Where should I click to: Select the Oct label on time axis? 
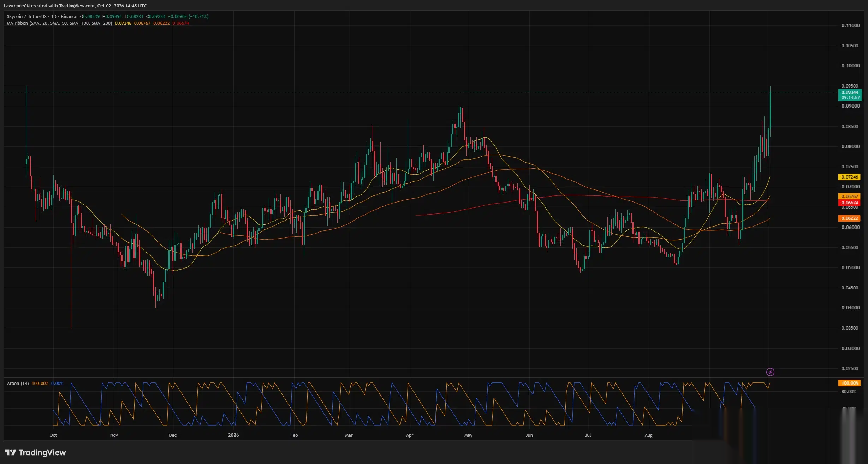[x=53, y=435]
